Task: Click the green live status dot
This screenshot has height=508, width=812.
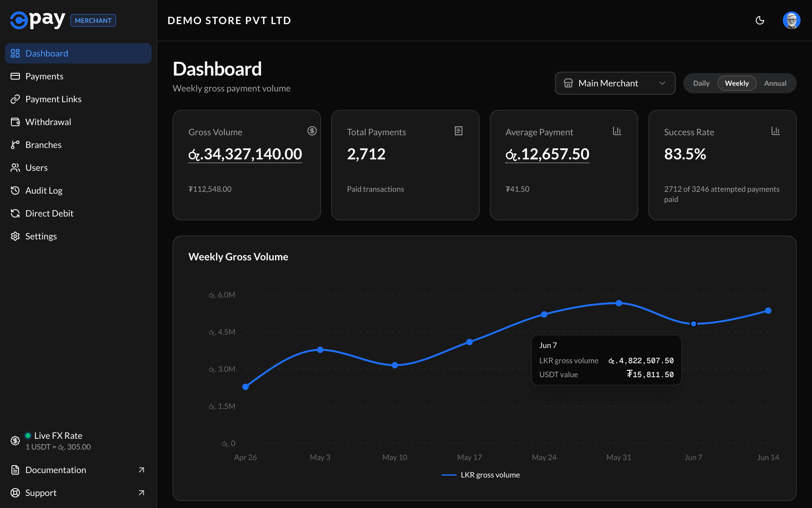Action: click(28, 435)
